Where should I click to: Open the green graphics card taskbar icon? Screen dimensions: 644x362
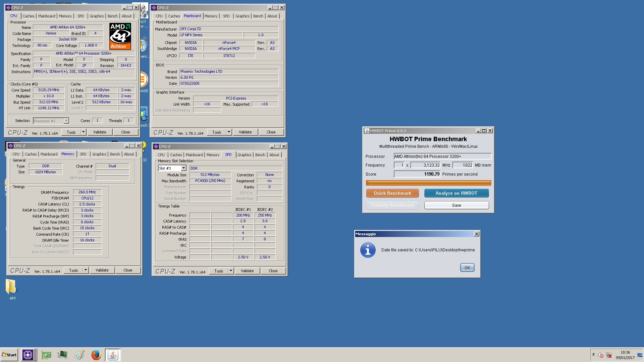pyautogui.click(x=46, y=355)
